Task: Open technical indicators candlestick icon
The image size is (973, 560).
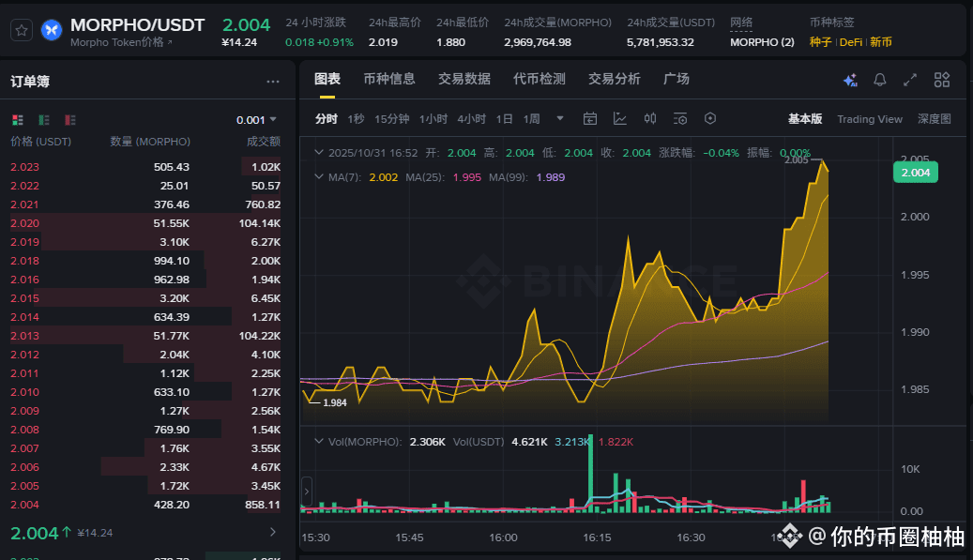Action: click(x=650, y=118)
